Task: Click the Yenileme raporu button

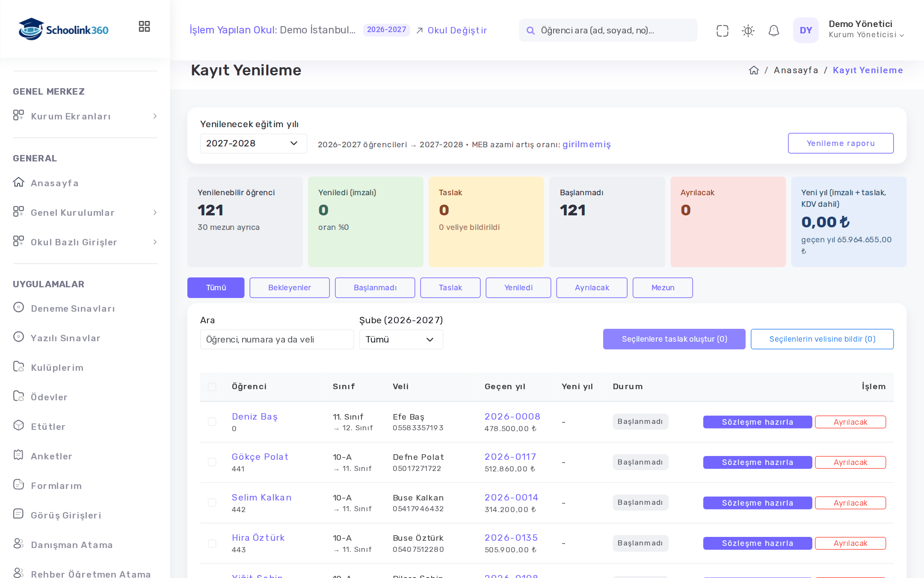Action: click(x=841, y=143)
